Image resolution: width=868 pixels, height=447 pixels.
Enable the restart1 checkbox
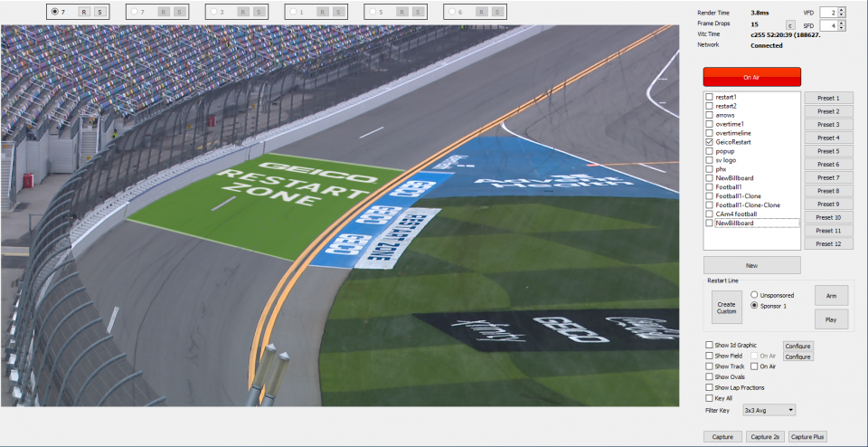(709, 97)
